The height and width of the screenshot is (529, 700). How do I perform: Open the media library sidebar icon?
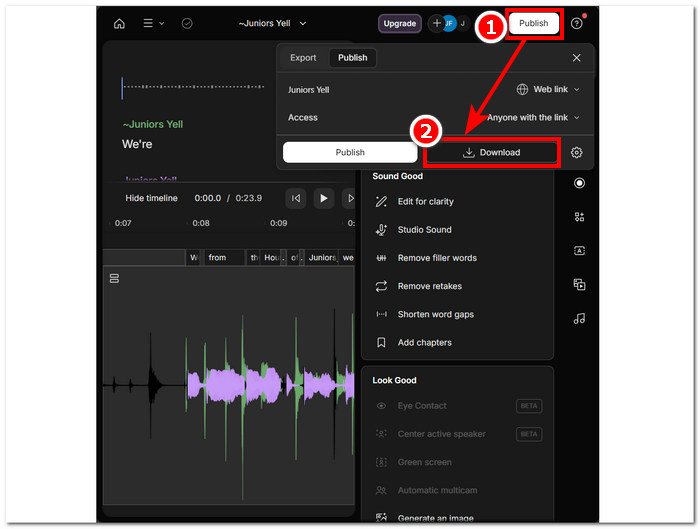tap(579, 284)
